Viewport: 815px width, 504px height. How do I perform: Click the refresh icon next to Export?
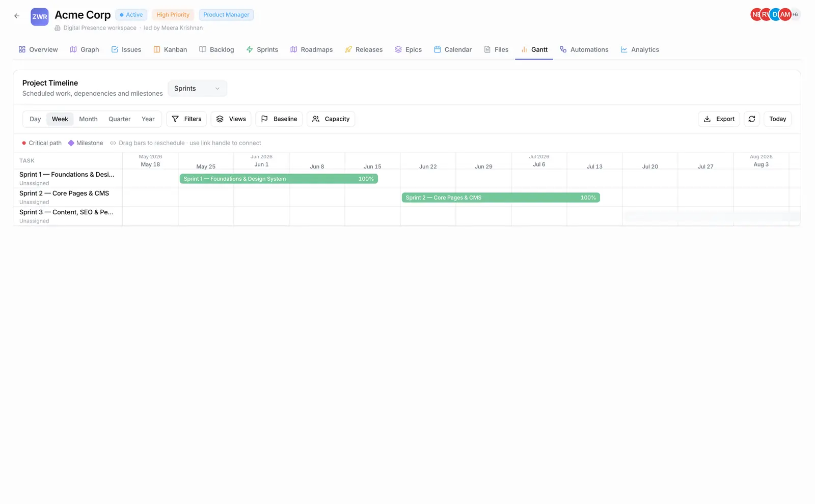752,119
